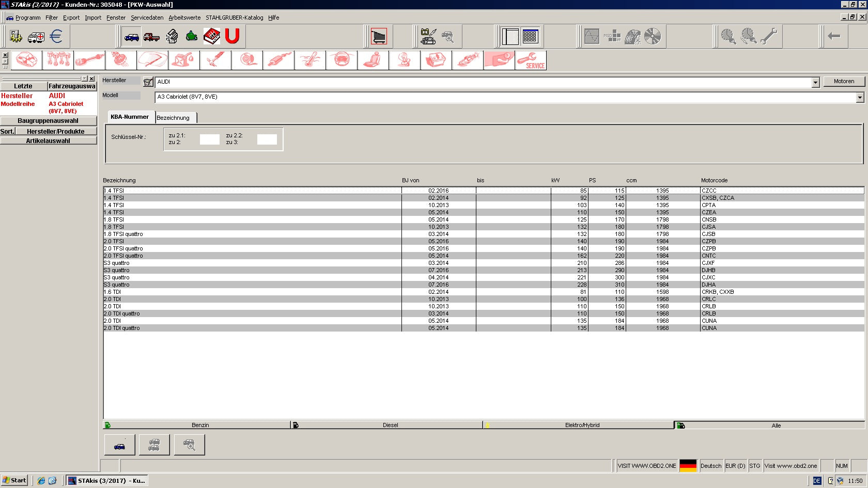Click the zu 2.1 Schlüssel-Nr. input field
This screenshot has width=868, height=488.
click(x=209, y=139)
